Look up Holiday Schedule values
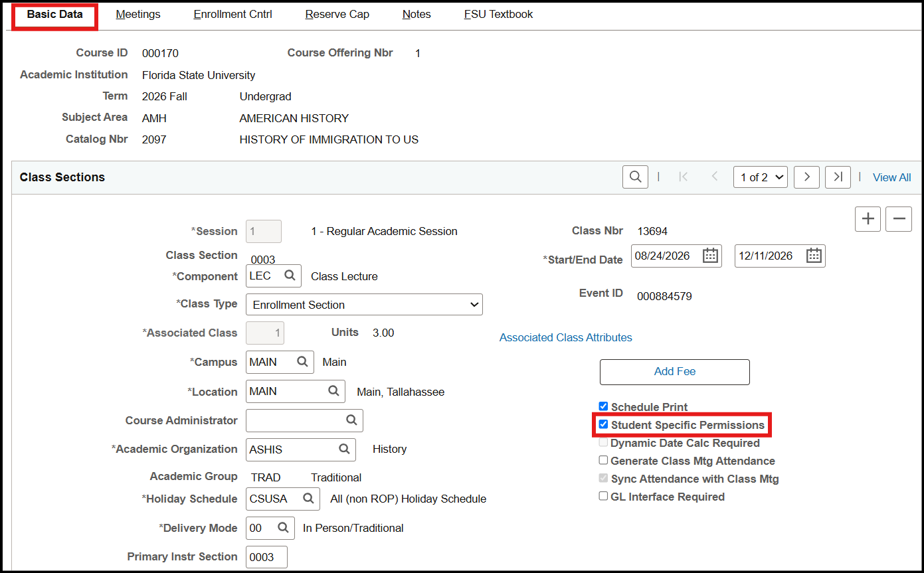Image resolution: width=924 pixels, height=573 pixels. (x=308, y=498)
